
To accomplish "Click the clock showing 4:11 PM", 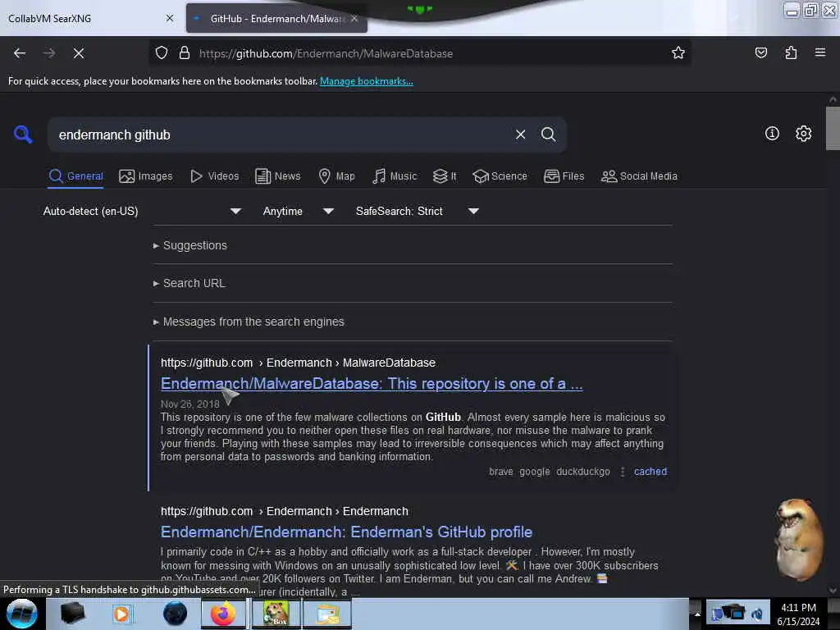I will 798,614.
